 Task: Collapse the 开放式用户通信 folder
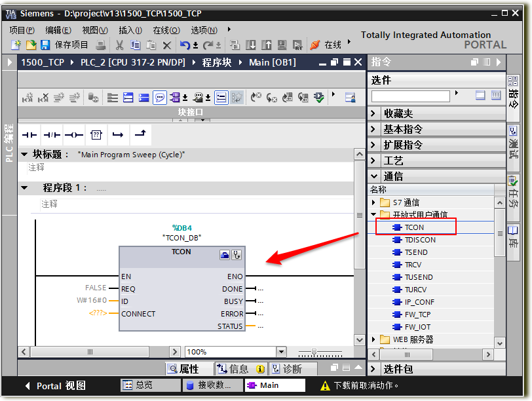[373, 214]
